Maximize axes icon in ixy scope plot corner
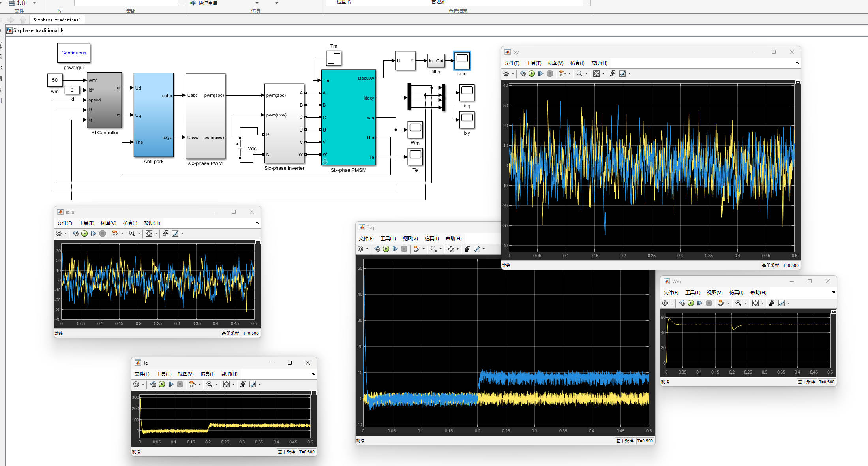 [798, 82]
